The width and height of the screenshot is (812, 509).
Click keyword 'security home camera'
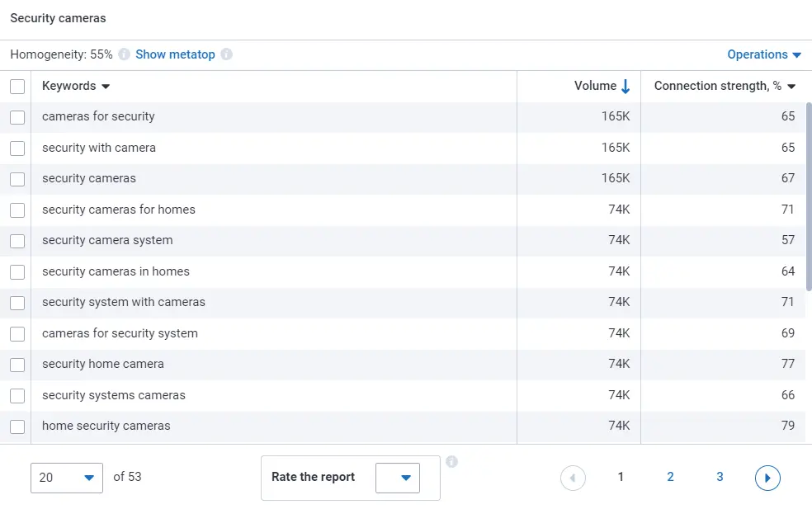click(x=103, y=364)
